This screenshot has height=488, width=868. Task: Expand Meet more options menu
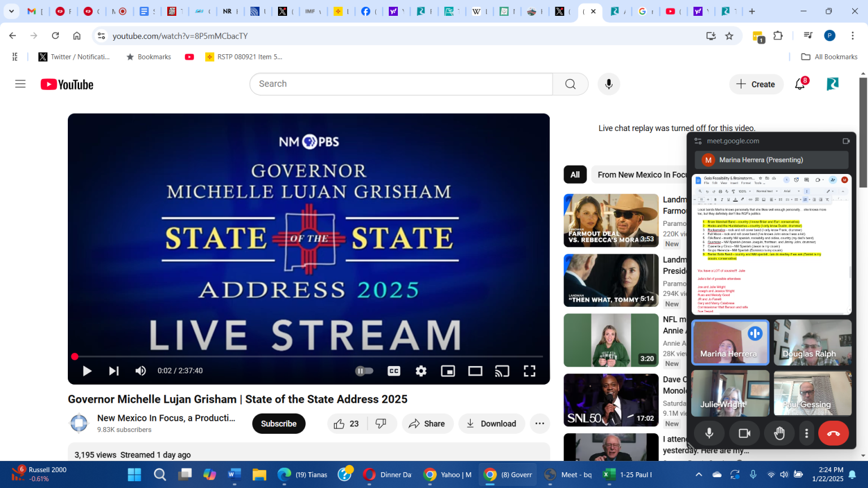pyautogui.click(x=806, y=433)
